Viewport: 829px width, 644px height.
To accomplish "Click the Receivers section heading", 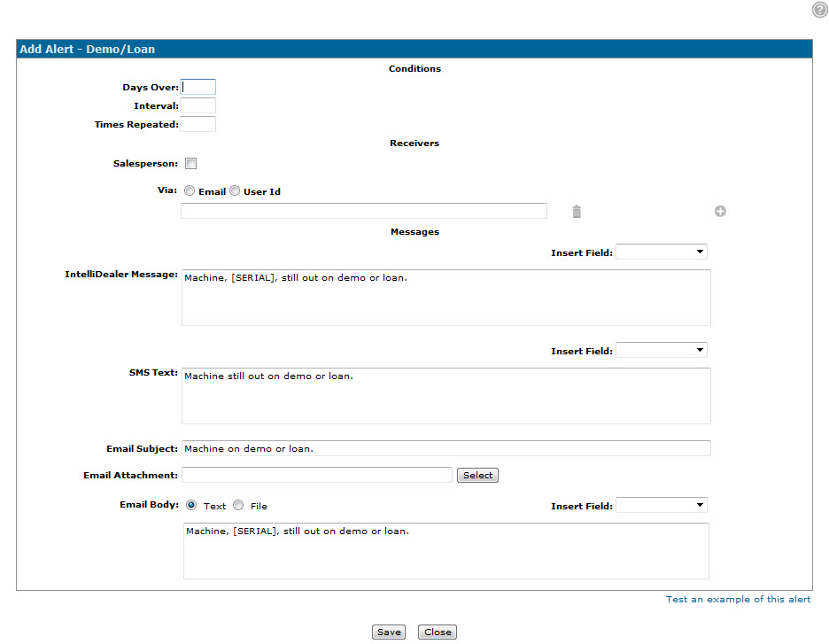I will click(414, 144).
